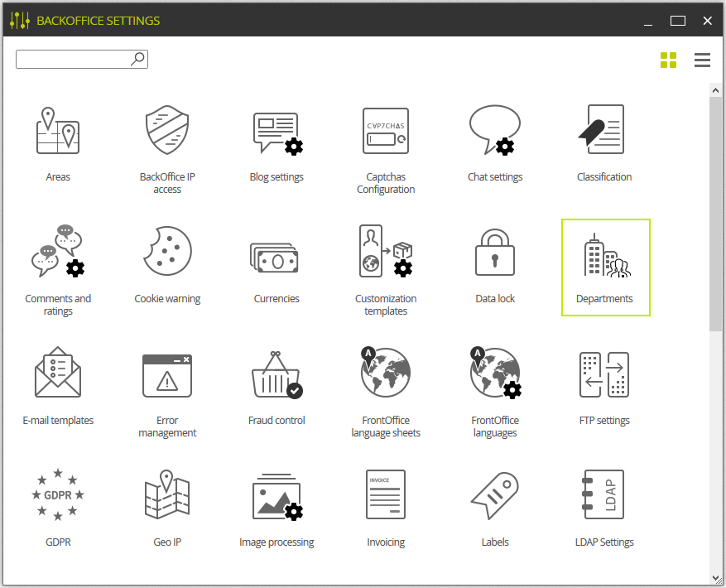Click the Geo IP label
This screenshot has width=726, height=588.
pos(167,542)
